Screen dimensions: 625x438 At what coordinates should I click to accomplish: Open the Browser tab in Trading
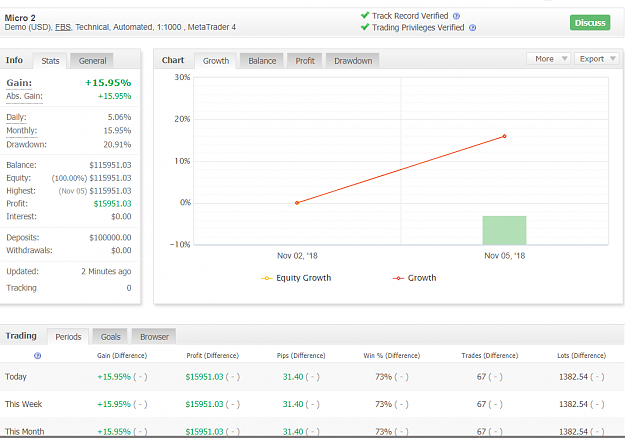154,337
